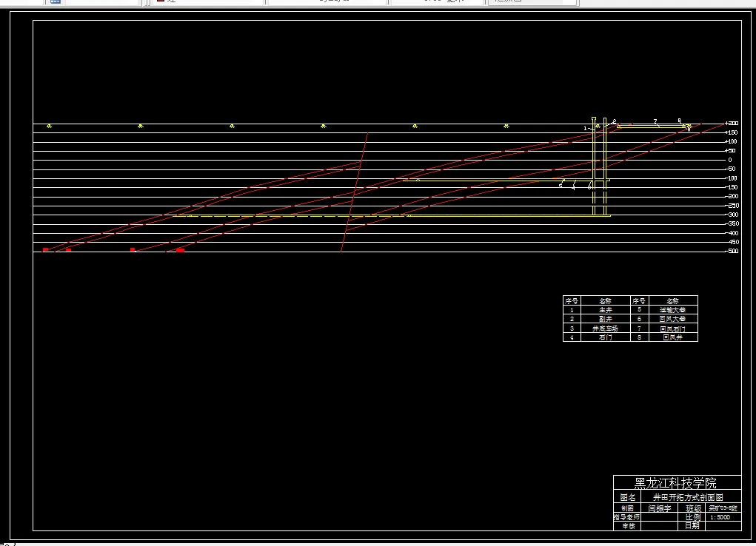
Task: Click the +100 elevation label
Action: [732, 142]
